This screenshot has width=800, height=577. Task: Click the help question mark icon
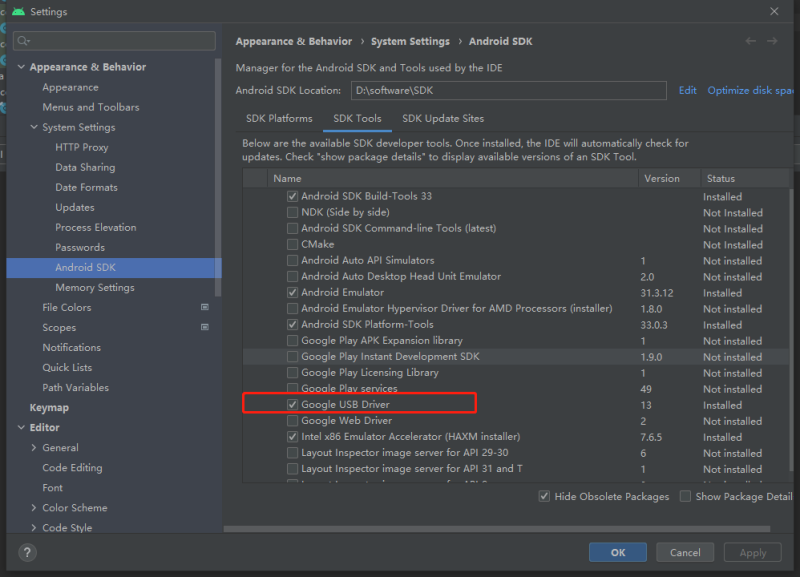pos(28,553)
